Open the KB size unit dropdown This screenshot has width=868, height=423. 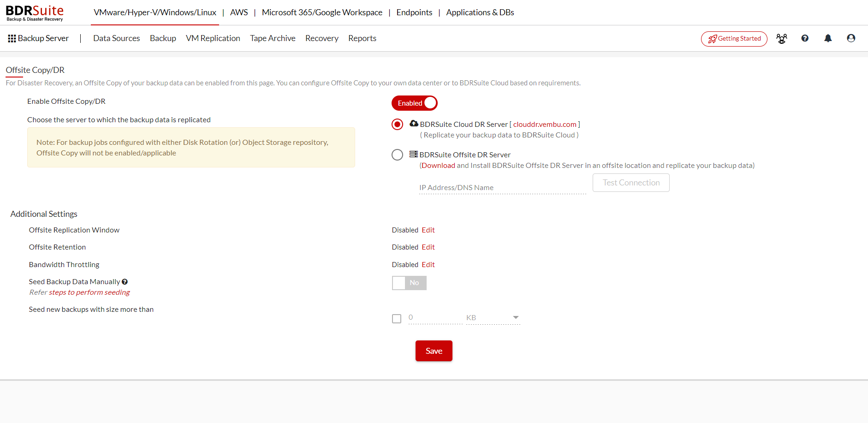click(x=493, y=318)
